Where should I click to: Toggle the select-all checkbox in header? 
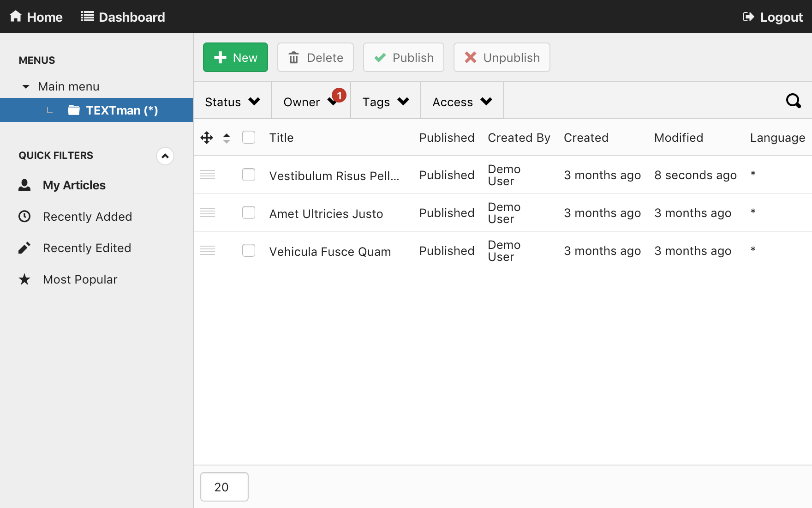point(249,137)
